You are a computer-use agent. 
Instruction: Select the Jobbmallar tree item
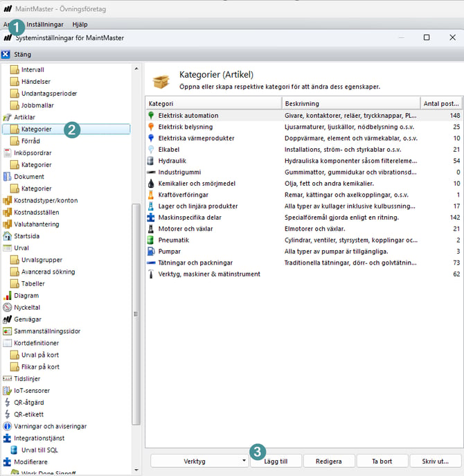(37, 105)
